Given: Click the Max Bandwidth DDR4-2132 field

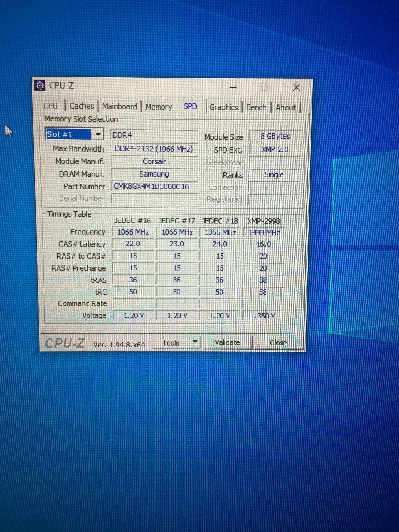Looking at the screenshot, I should (154, 149).
